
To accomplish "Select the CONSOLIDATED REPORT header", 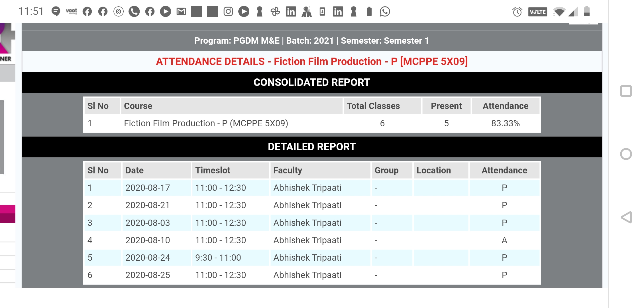I will (312, 82).
